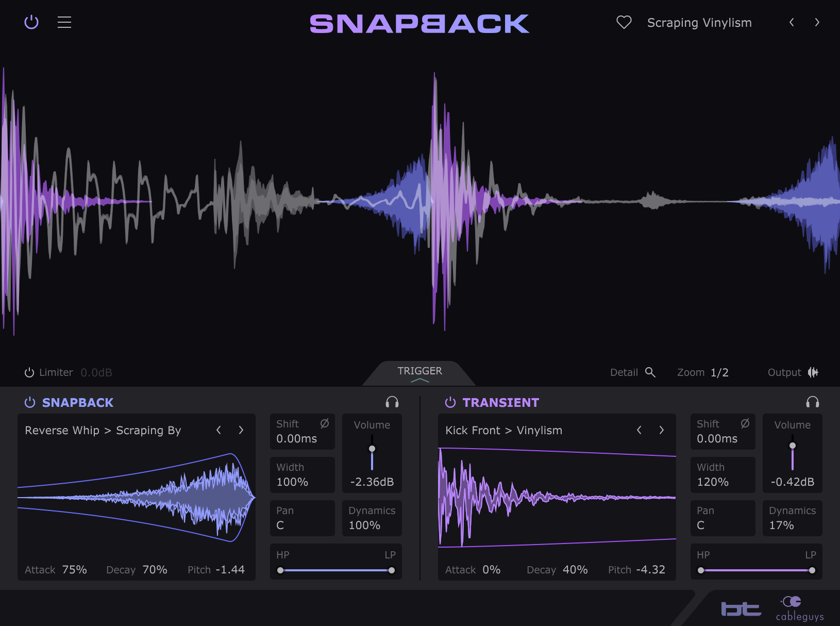Screen dimensions: 840x626
Task: Click the Transient HP/LP filter bar
Action: (756, 570)
